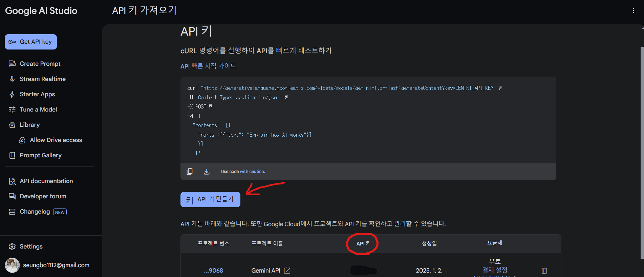Open Create Prompt in the sidebar
The image size is (644, 277).
click(40, 64)
